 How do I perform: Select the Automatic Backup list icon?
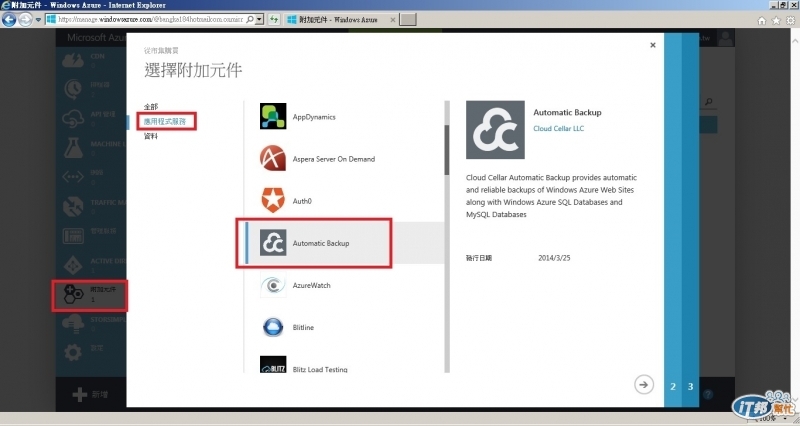pos(273,242)
